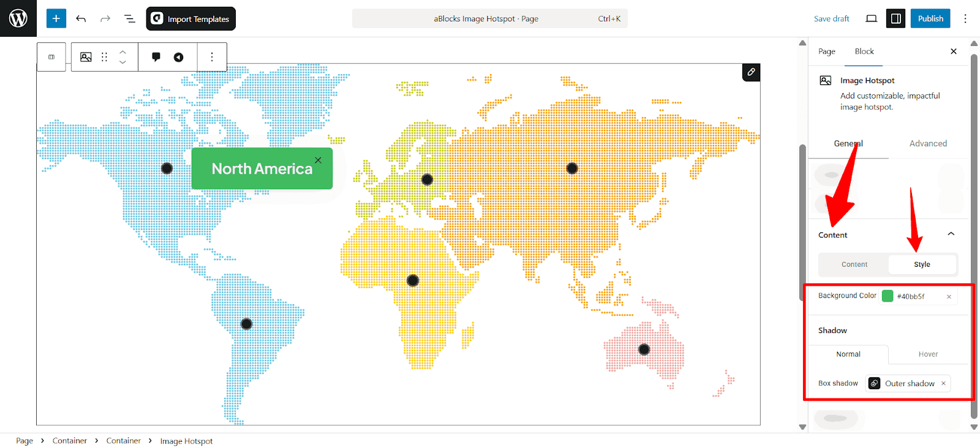This screenshot has height=448, width=980.
Task: Select the Hover shadow tab
Action: tap(928, 354)
